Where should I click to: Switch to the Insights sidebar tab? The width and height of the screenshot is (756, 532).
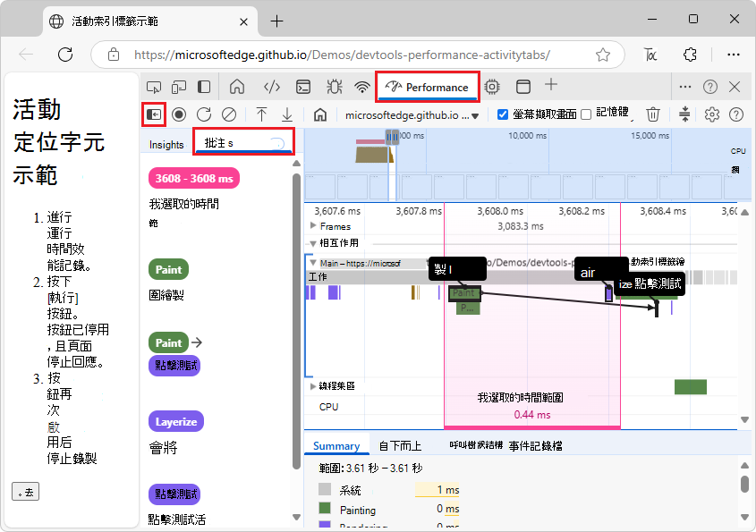pyautogui.click(x=166, y=145)
